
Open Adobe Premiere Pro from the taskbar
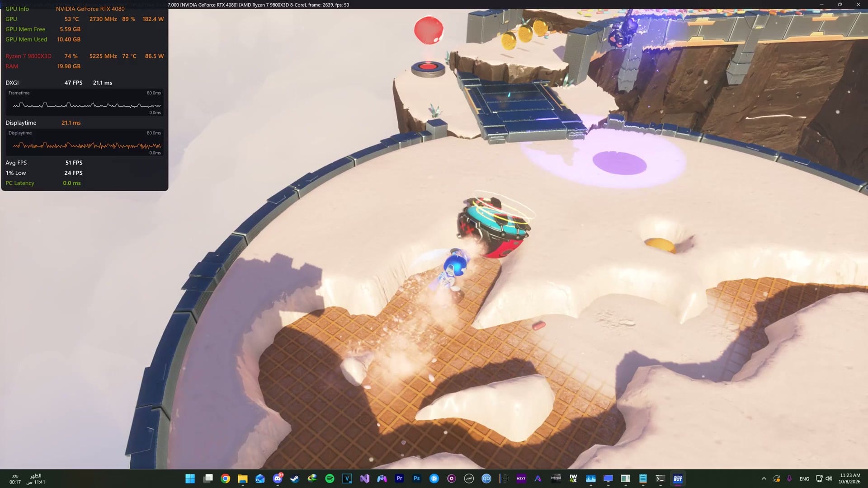click(399, 479)
